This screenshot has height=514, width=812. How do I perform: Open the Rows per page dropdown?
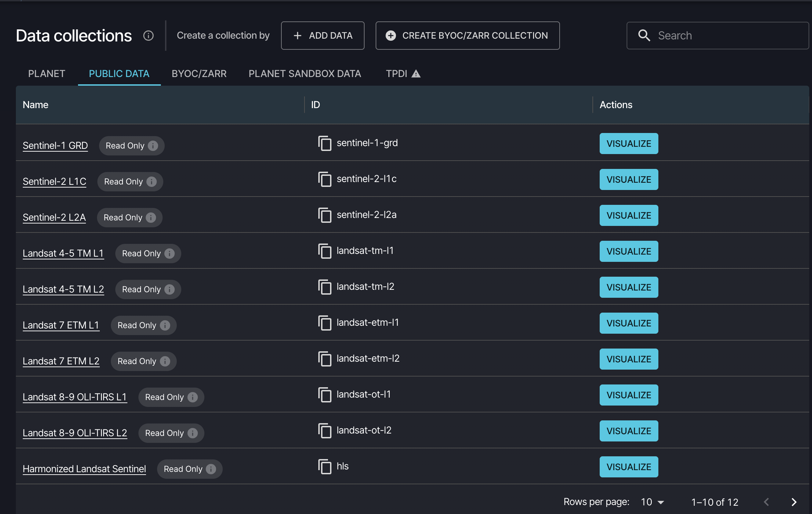652,502
